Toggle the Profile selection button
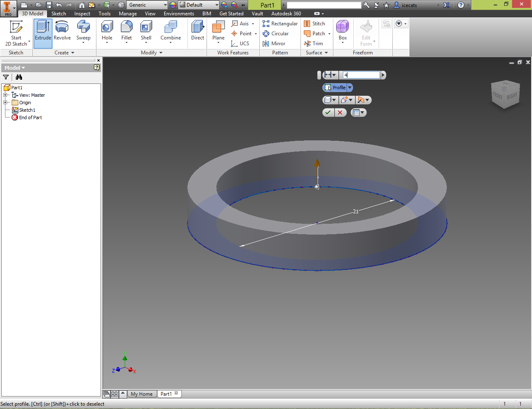The height and width of the screenshot is (409, 532). pos(335,88)
